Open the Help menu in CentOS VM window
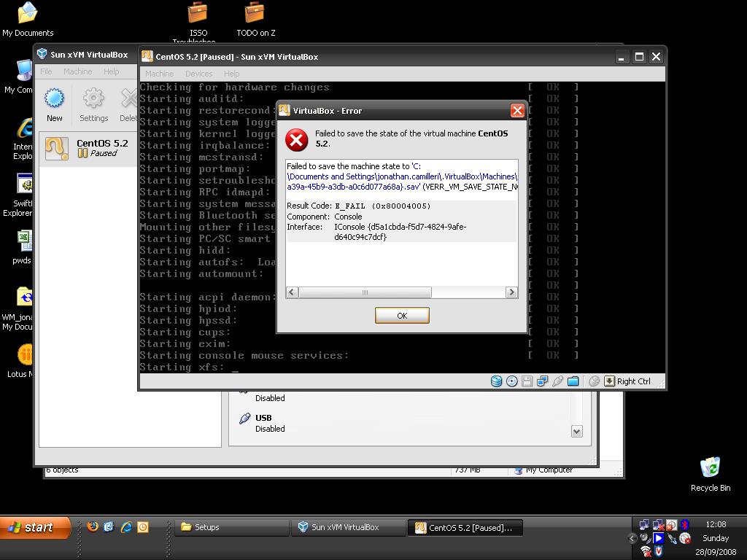 click(231, 74)
